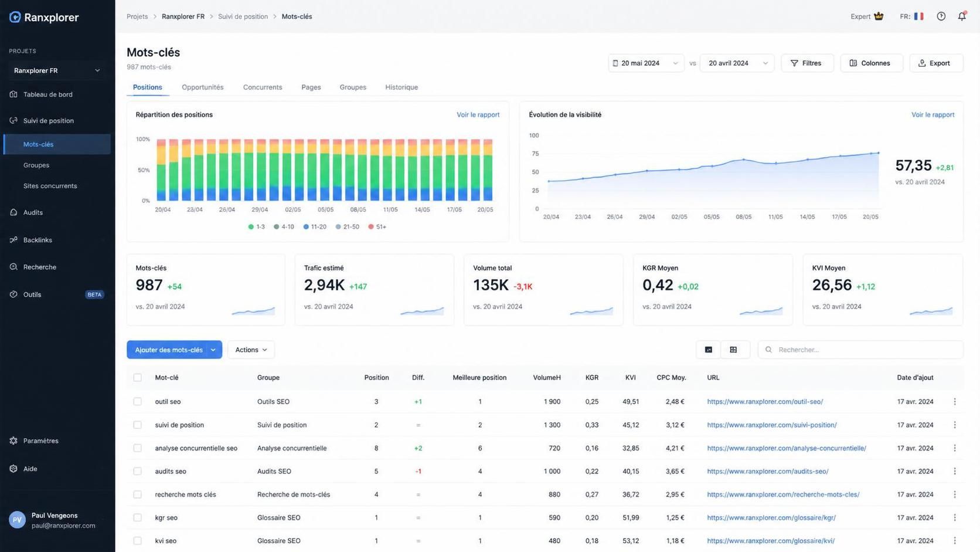Click the French flag language icon
980x552 pixels.
918,16
